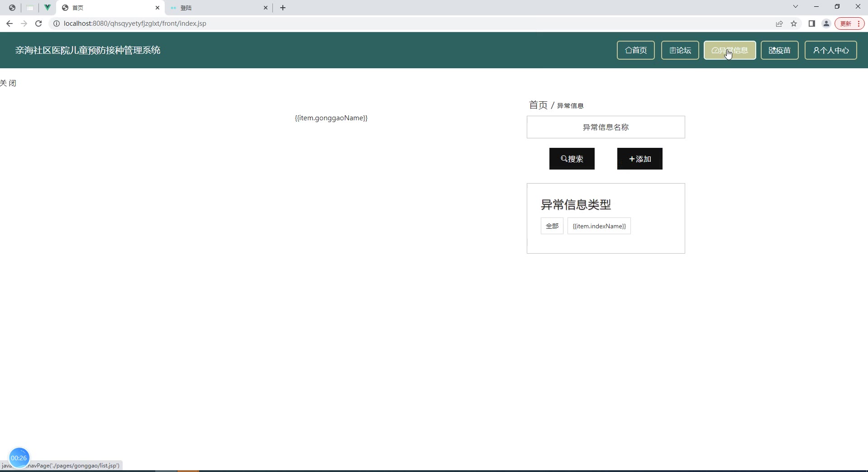Open the second pinned tab
Viewport: 868px width, 472px height.
point(30,8)
